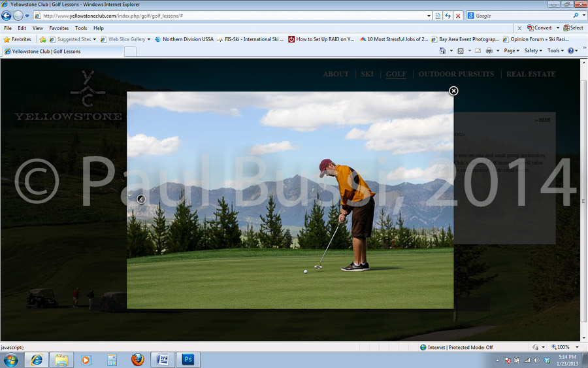Open Bay Area Event Photography favorite

coord(465,39)
